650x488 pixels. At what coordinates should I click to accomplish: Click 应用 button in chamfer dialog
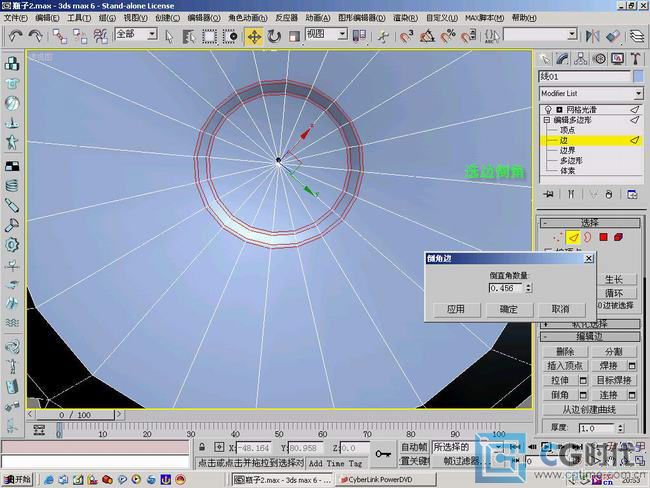click(x=456, y=309)
